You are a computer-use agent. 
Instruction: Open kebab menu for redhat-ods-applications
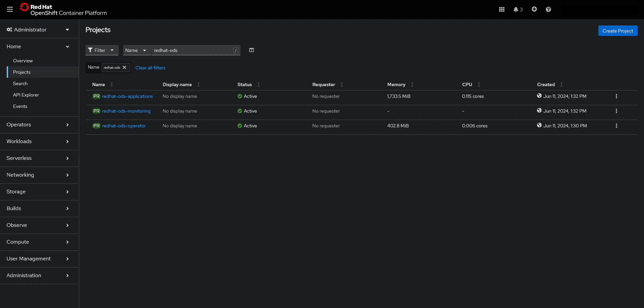pos(616,96)
